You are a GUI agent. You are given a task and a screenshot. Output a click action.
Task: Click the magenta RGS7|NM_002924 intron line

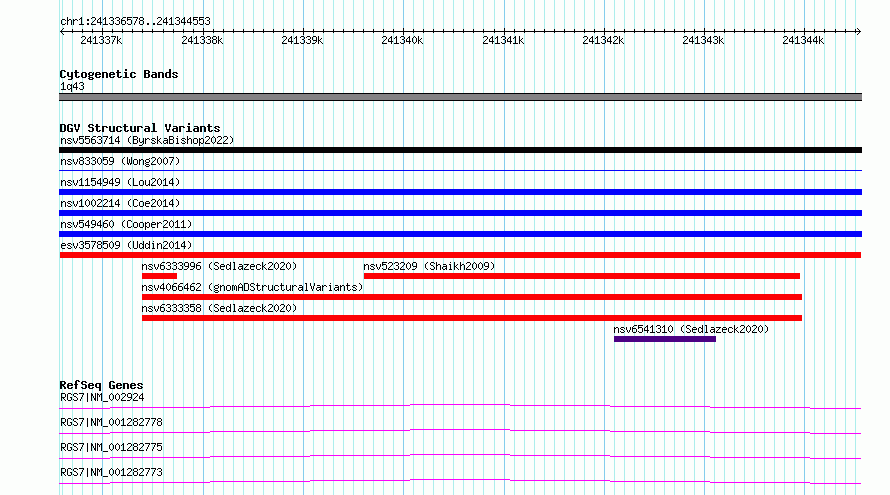(x=460, y=406)
